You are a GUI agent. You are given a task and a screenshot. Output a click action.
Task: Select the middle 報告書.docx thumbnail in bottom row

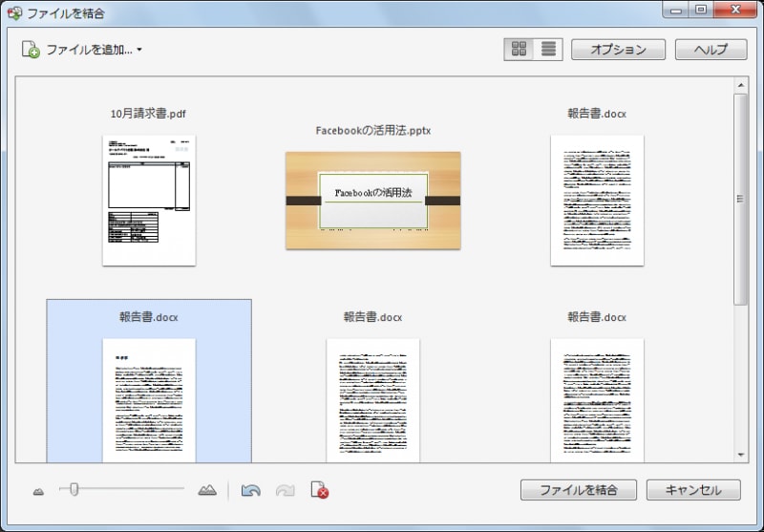point(372,400)
